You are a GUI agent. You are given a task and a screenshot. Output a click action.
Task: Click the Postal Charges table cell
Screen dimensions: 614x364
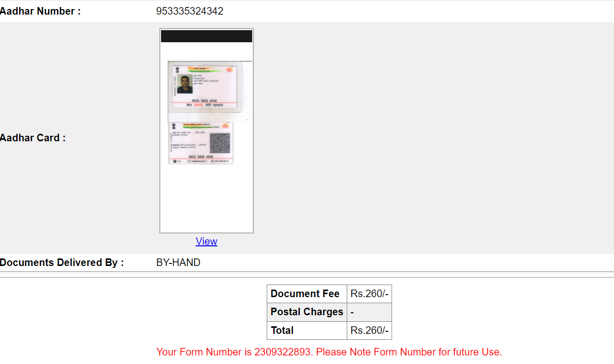pos(306,312)
